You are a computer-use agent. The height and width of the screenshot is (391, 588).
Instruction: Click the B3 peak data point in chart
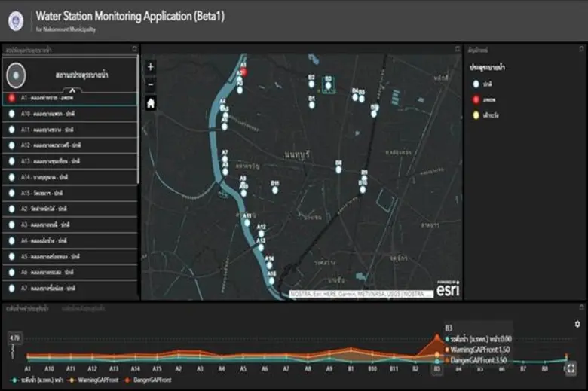point(437,338)
